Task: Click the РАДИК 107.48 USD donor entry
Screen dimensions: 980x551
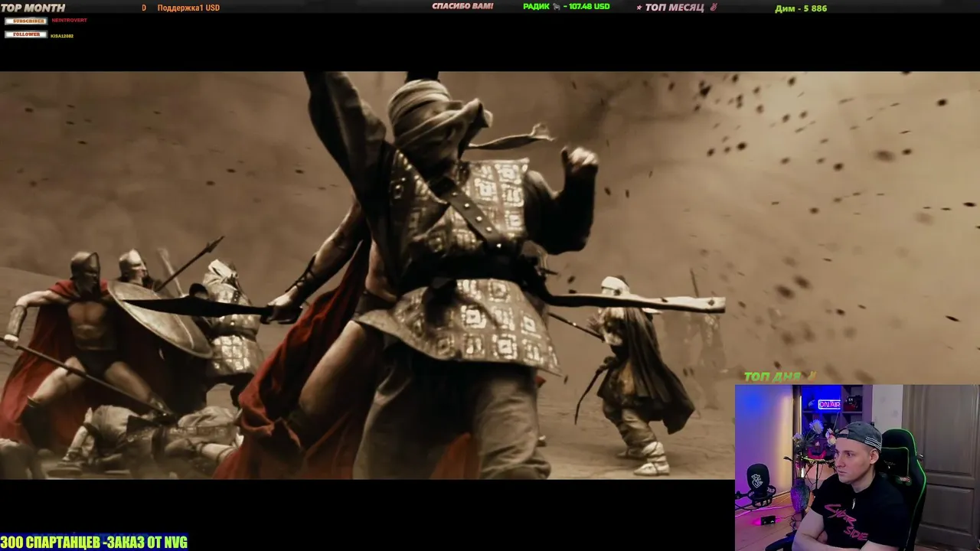Action: click(567, 6)
